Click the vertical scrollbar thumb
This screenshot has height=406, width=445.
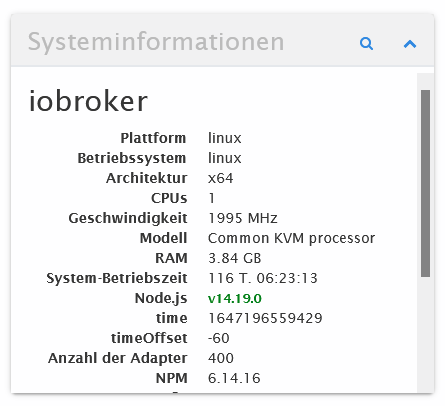(425, 183)
